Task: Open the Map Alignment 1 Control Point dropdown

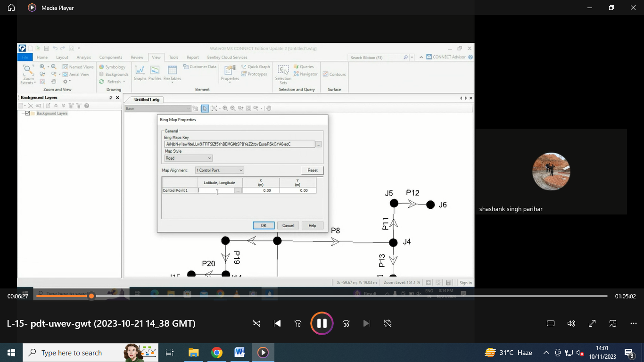Action: 220,170
